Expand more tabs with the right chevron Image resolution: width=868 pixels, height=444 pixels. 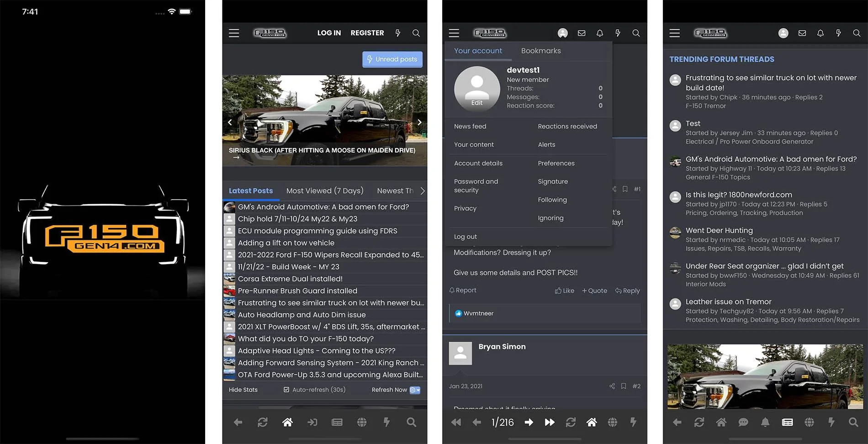click(x=422, y=191)
